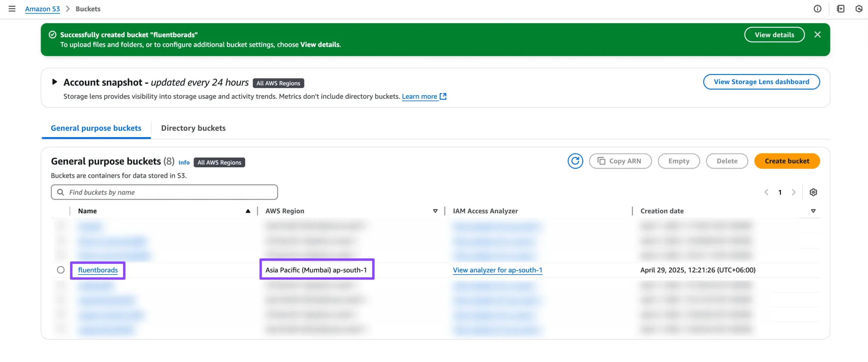
Task: Dismiss the green success banner
Action: click(817, 35)
